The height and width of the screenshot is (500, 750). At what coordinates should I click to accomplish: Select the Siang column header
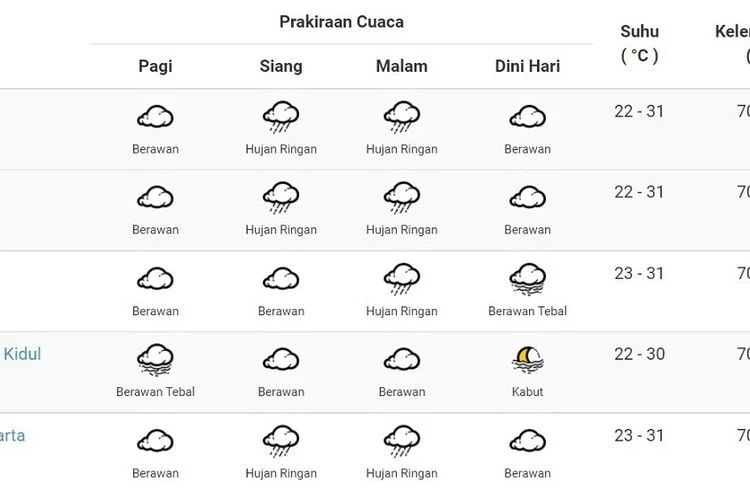[x=281, y=66]
